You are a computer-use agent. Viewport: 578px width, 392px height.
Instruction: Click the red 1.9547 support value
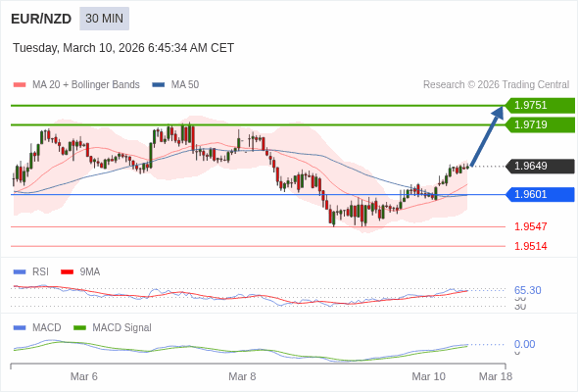[x=530, y=226]
